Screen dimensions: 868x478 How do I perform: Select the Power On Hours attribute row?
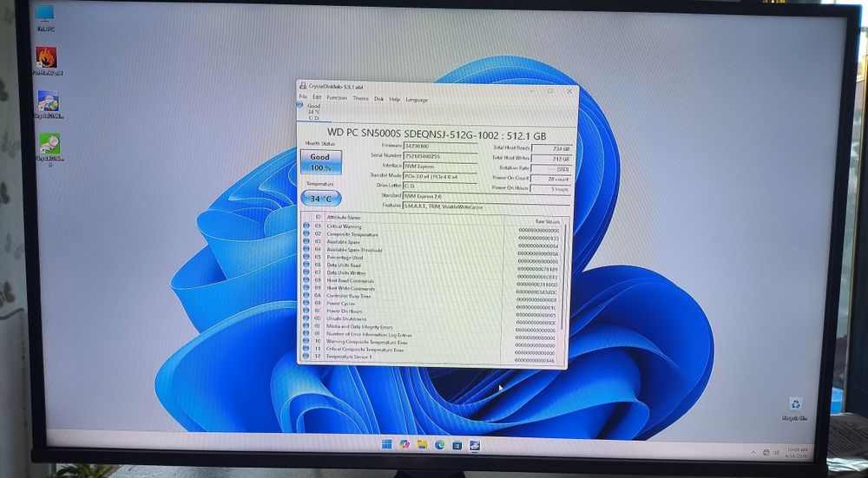click(431, 312)
